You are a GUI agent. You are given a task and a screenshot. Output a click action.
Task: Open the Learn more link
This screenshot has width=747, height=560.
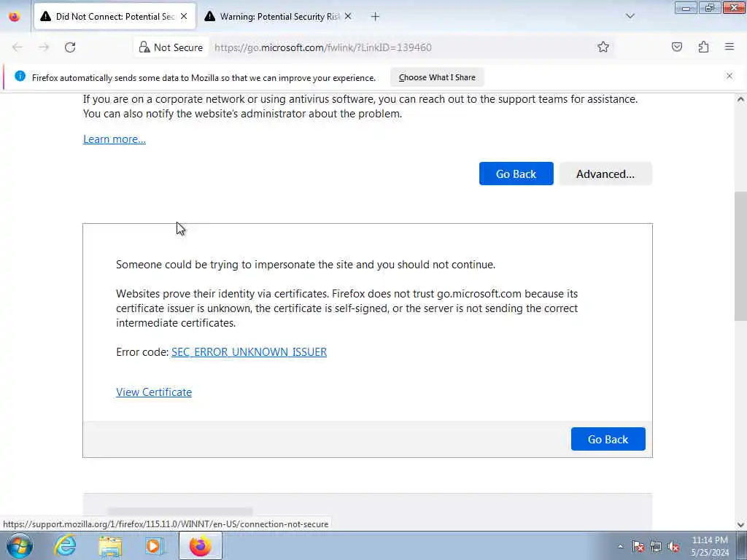point(115,139)
